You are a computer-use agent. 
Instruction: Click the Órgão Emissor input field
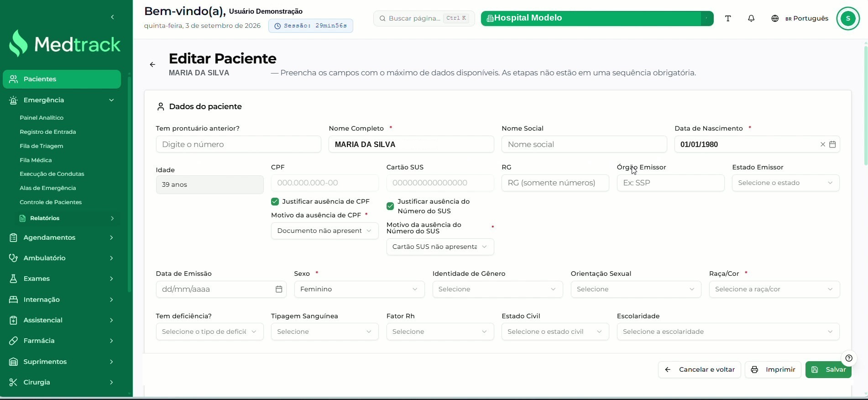[670, 183]
